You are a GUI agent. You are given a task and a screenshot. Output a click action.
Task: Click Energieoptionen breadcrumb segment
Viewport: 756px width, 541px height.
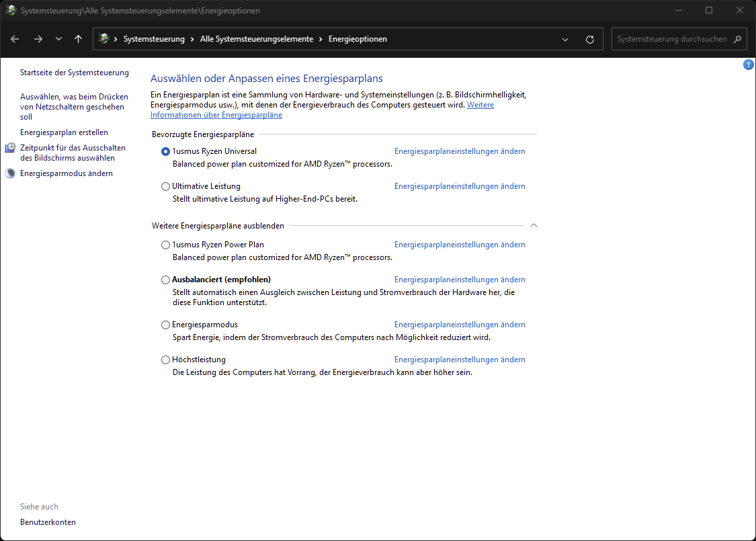tap(358, 39)
